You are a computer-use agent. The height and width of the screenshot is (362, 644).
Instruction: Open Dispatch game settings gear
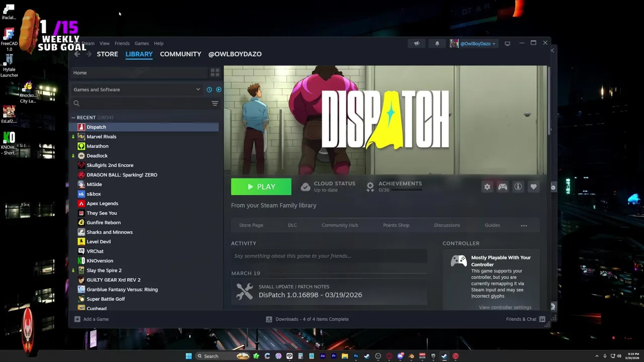tap(487, 187)
